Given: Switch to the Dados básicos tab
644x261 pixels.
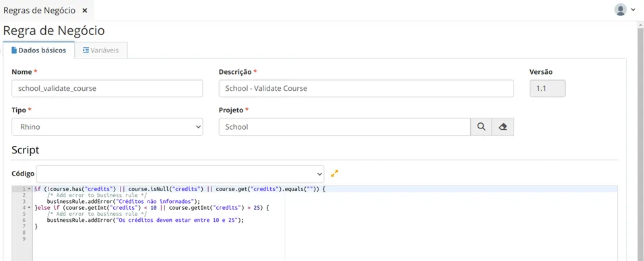Looking at the screenshot, I should [38, 50].
